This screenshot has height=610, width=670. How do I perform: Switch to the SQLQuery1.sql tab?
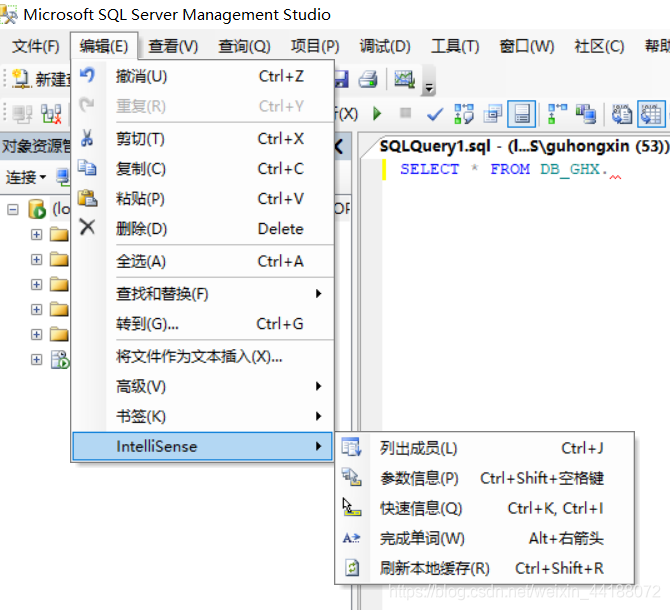(x=523, y=147)
